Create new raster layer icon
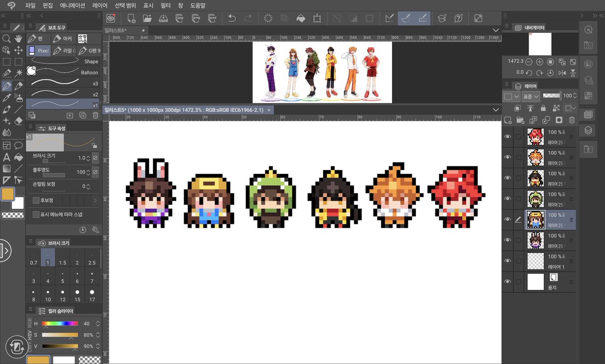The height and width of the screenshot is (364, 605). pos(508,120)
